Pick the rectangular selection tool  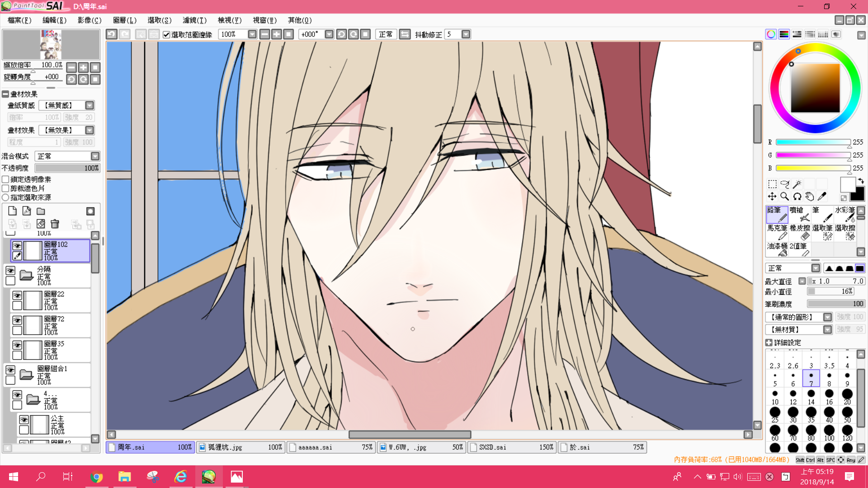point(772,184)
